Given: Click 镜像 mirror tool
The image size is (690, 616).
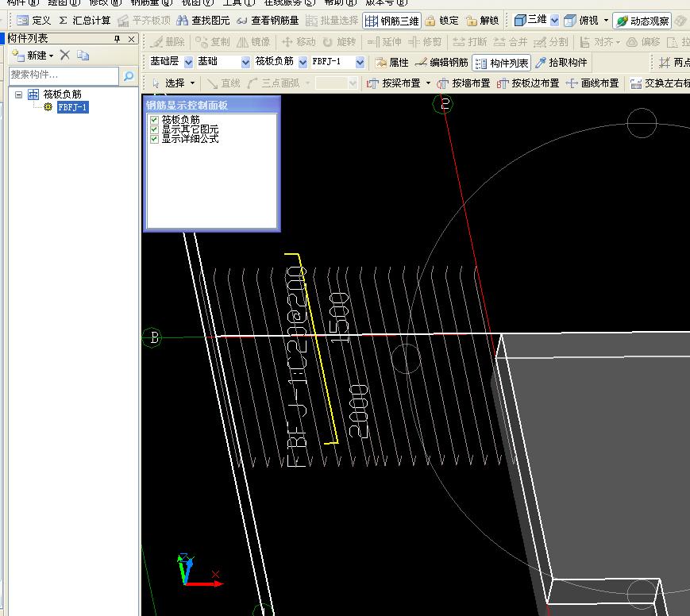Looking at the screenshot, I should click(253, 42).
